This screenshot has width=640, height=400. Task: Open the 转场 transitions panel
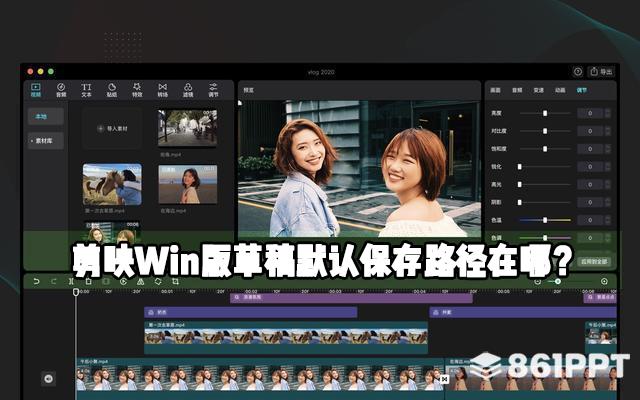coord(162,90)
